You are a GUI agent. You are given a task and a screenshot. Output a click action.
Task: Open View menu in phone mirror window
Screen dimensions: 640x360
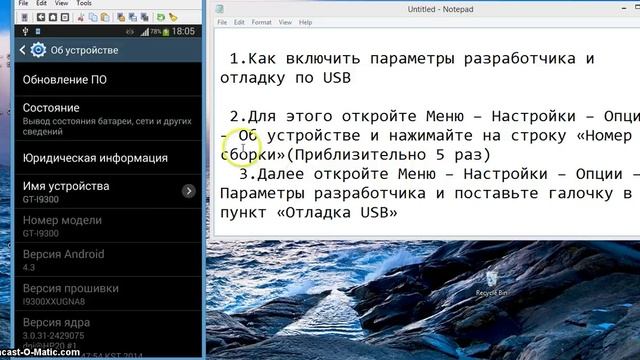pos(61,3)
